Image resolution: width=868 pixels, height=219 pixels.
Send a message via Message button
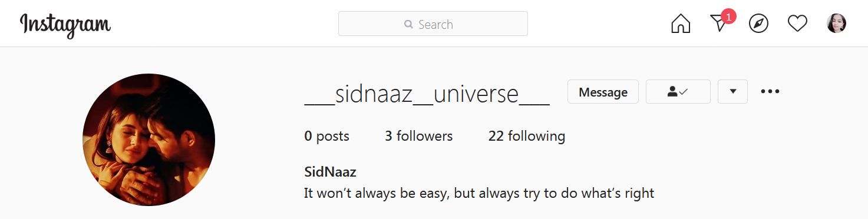pyautogui.click(x=603, y=92)
